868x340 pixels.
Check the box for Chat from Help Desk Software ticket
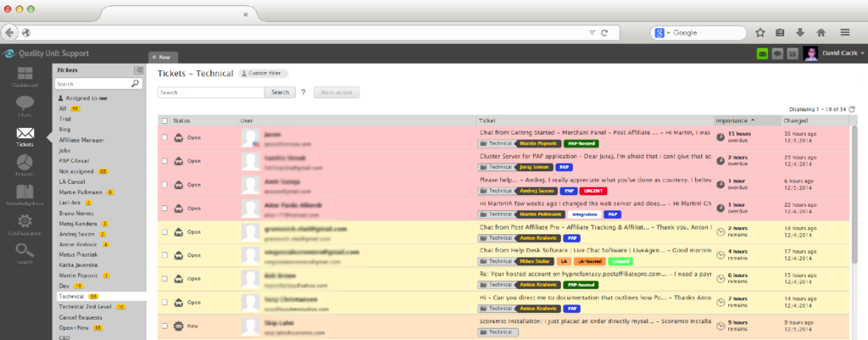[164, 255]
